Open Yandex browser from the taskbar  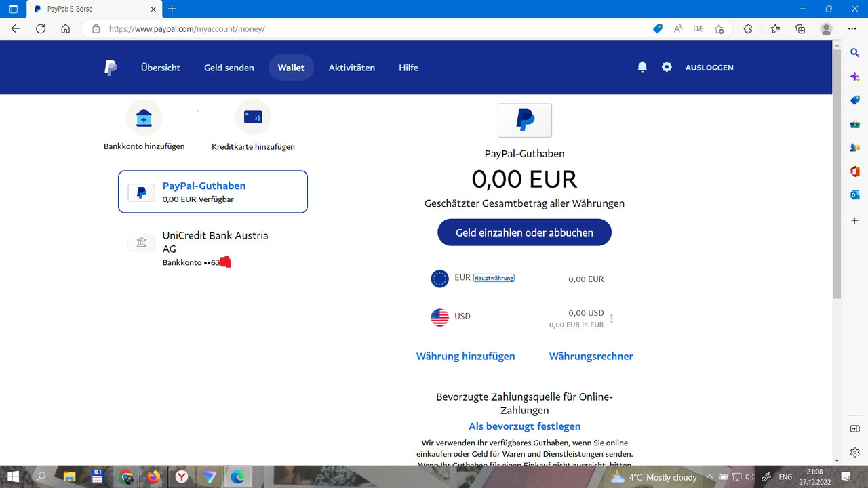(182, 476)
